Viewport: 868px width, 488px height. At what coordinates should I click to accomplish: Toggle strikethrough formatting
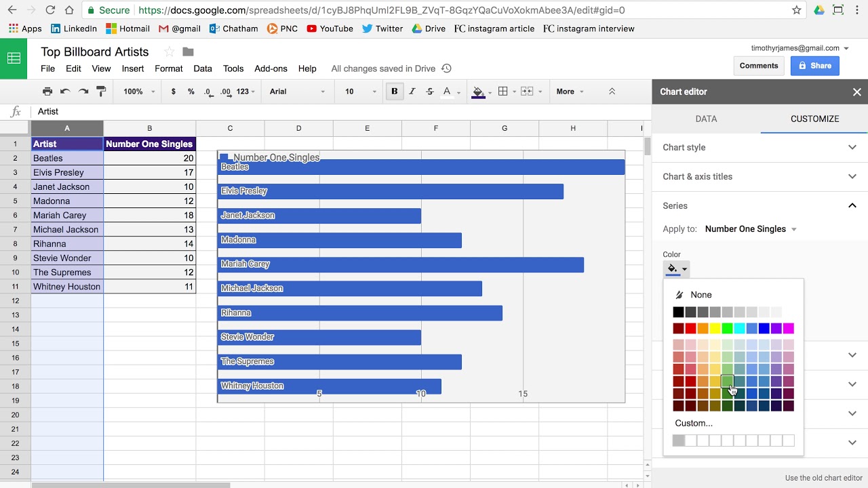click(x=429, y=91)
